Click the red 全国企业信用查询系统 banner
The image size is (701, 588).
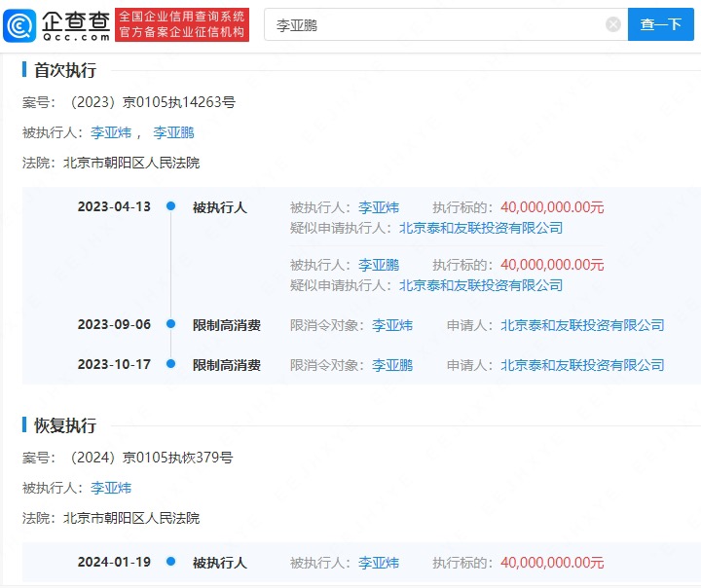pyautogui.click(x=182, y=24)
